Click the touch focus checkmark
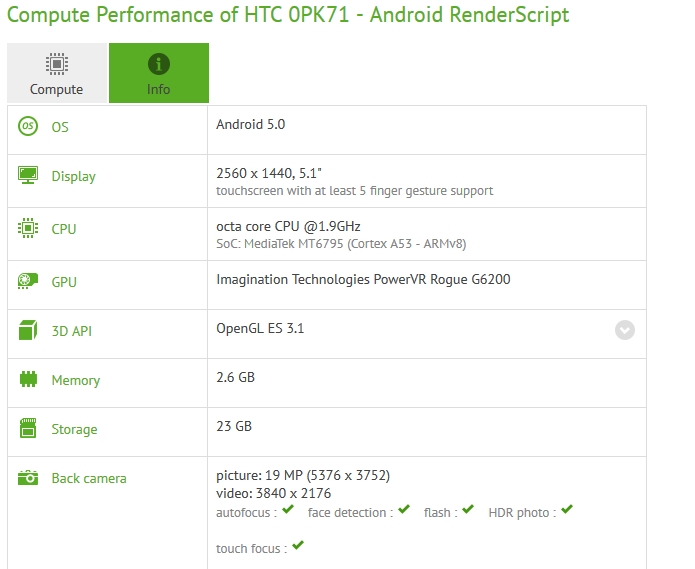This screenshot has height=569, width=695. (x=298, y=546)
